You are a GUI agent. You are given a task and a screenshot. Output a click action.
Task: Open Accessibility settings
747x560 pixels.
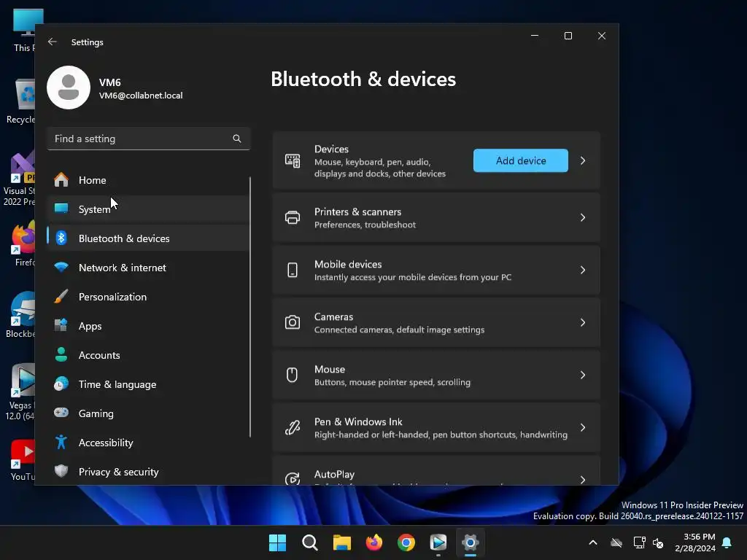(x=148, y=443)
